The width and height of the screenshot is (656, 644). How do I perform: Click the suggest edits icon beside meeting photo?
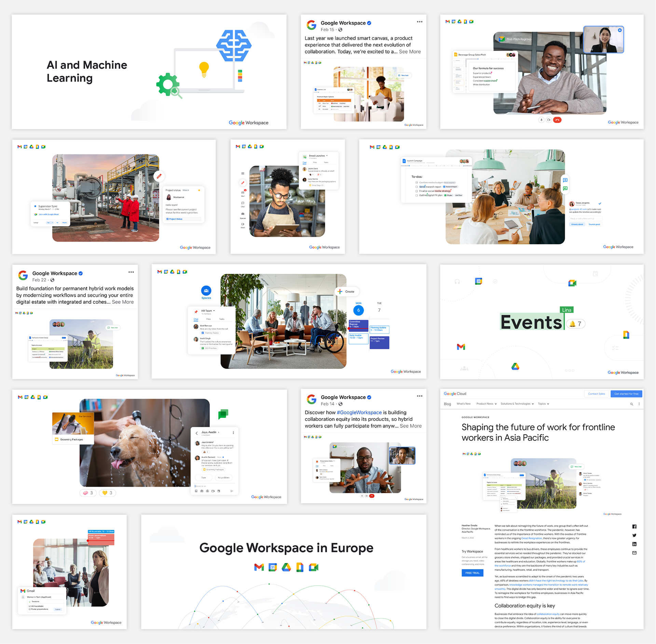[x=565, y=188]
